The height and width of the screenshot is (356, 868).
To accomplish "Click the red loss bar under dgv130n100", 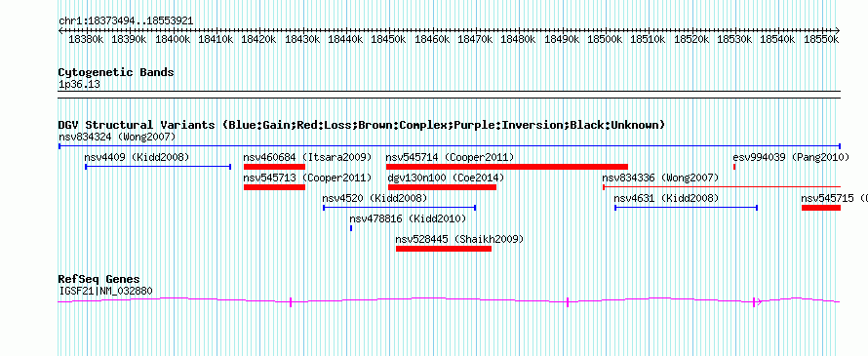I will coord(443,187).
